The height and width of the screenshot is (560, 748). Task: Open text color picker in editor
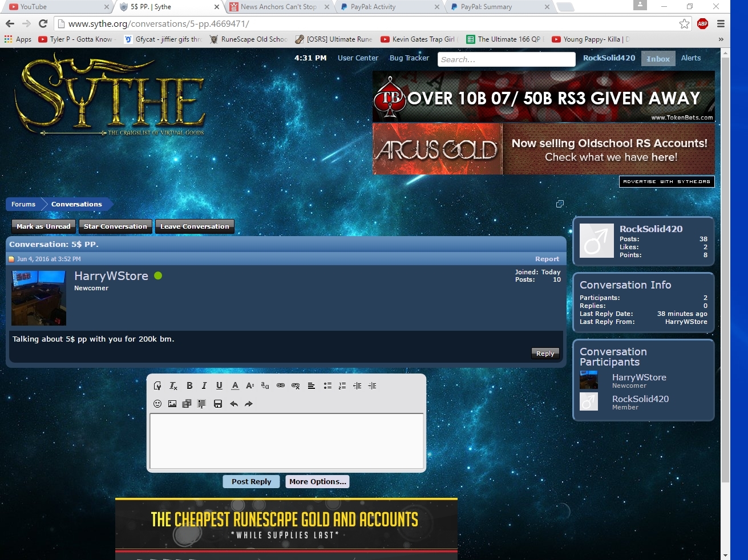pyautogui.click(x=235, y=385)
